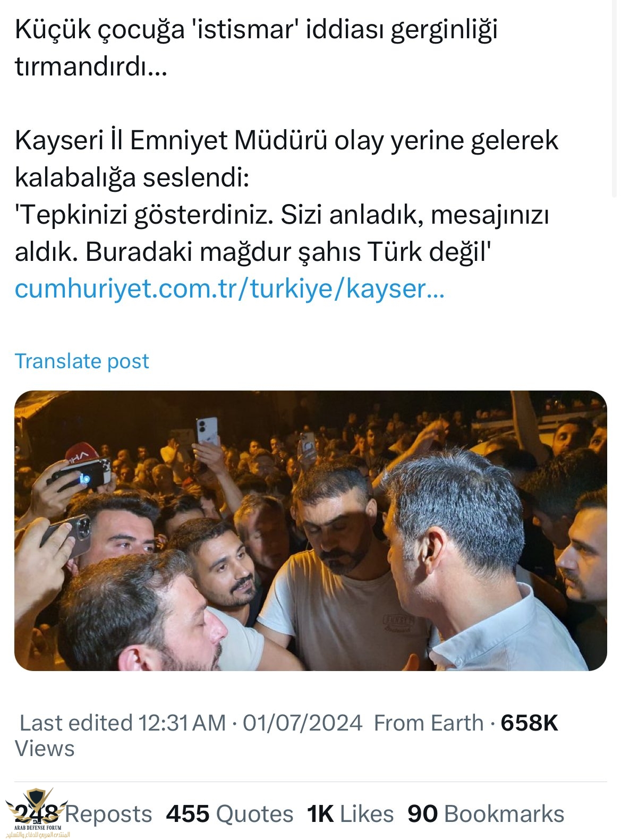Click the 12:31 AM timestamp
Viewport: 621px width, 840px height.
tap(182, 723)
